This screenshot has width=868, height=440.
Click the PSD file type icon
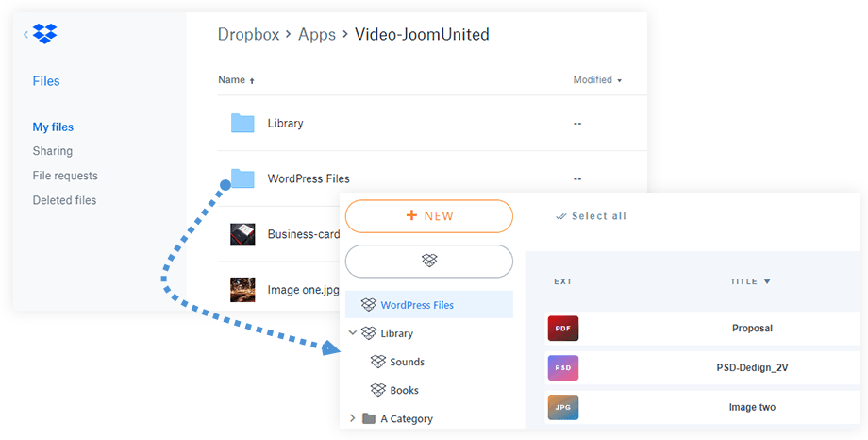562,368
